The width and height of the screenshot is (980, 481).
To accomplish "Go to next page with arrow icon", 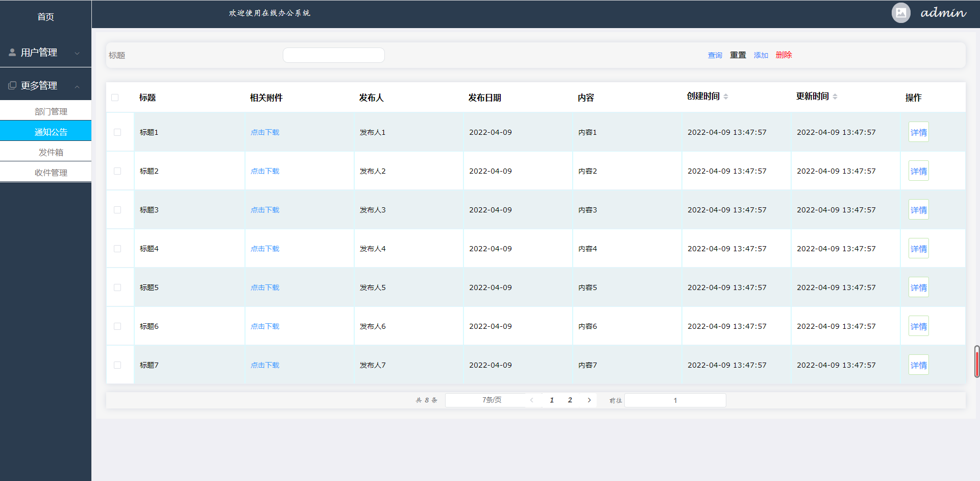I will tap(589, 400).
